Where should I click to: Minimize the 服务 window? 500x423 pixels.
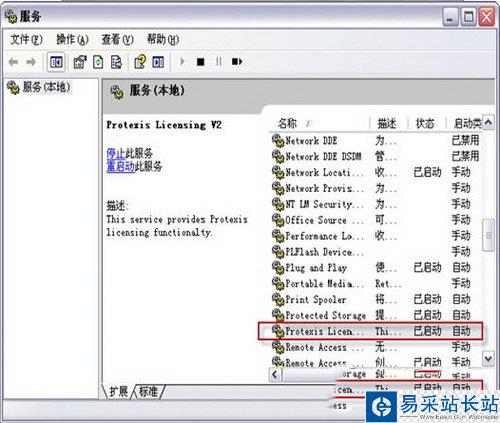[x=450, y=17]
